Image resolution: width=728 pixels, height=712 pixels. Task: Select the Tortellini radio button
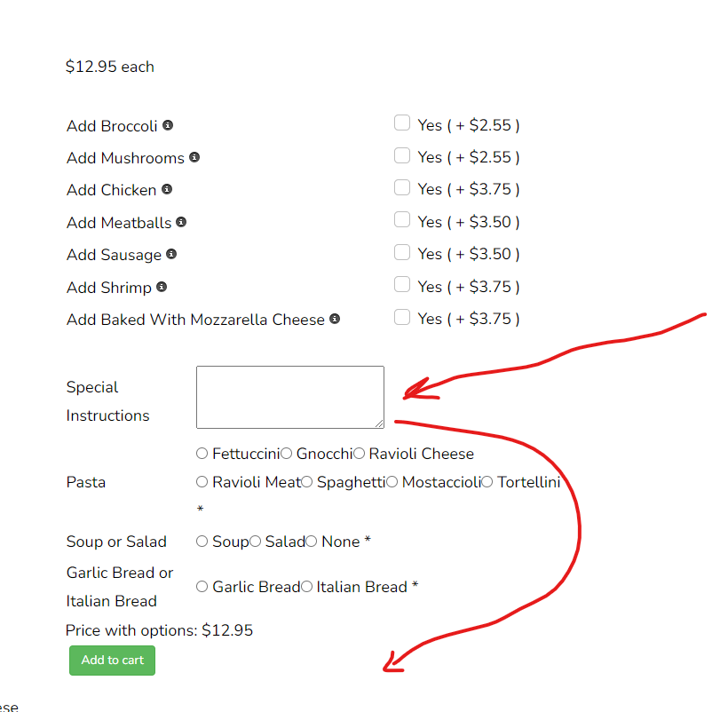[x=487, y=482]
